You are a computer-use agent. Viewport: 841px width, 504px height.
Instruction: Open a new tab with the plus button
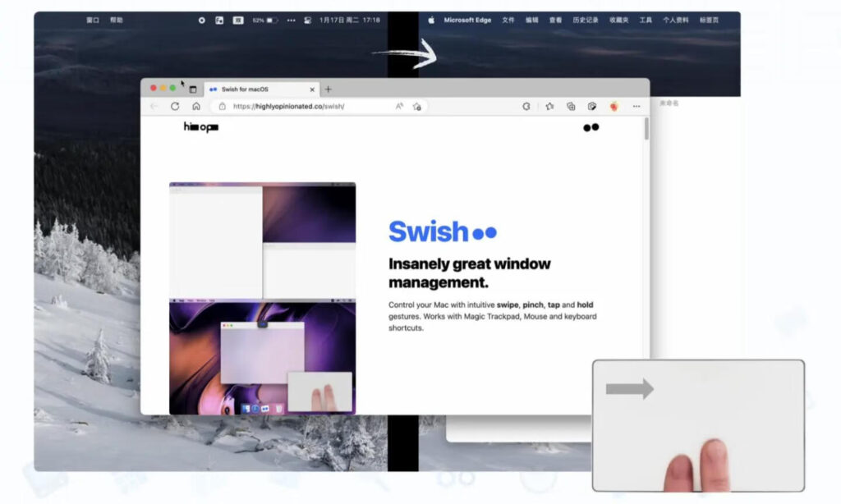[329, 89]
